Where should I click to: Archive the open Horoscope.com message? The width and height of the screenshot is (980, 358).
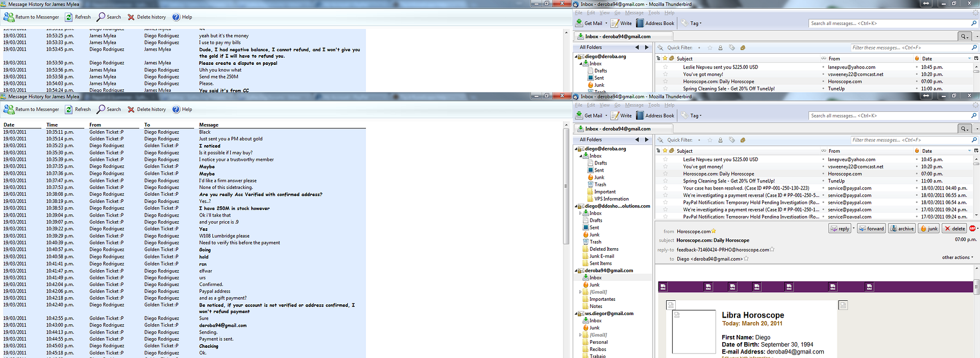pos(902,228)
